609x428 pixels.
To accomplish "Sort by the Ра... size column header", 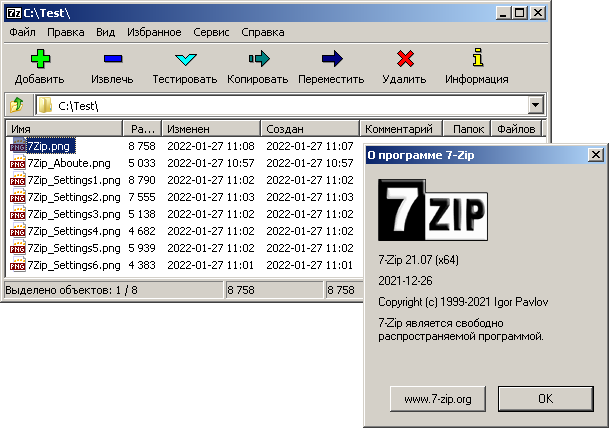I will pyautogui.click(x=142, y=129).
